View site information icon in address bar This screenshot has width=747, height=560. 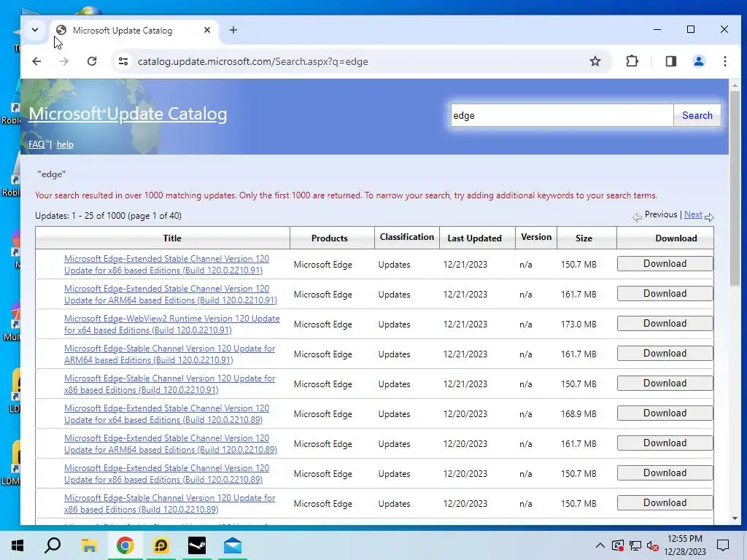click(x=123, y=61)
